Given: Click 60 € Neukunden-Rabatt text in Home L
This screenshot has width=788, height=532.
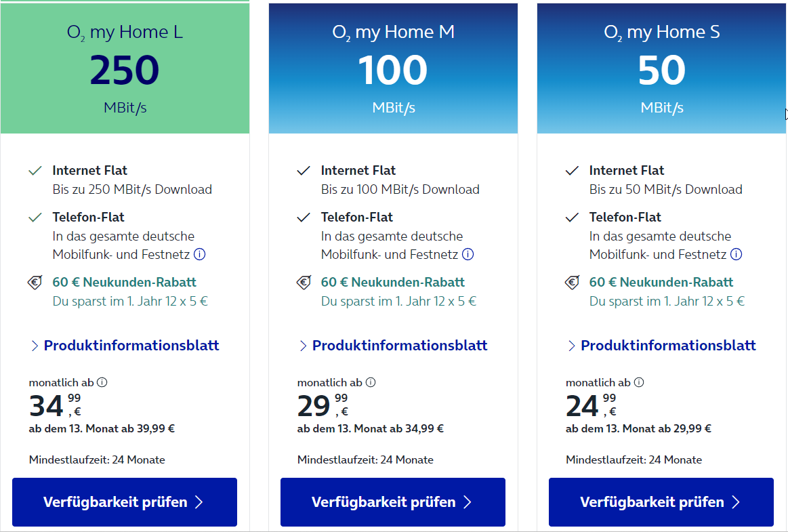Looking at the screenshot, I should click(124, 283).
